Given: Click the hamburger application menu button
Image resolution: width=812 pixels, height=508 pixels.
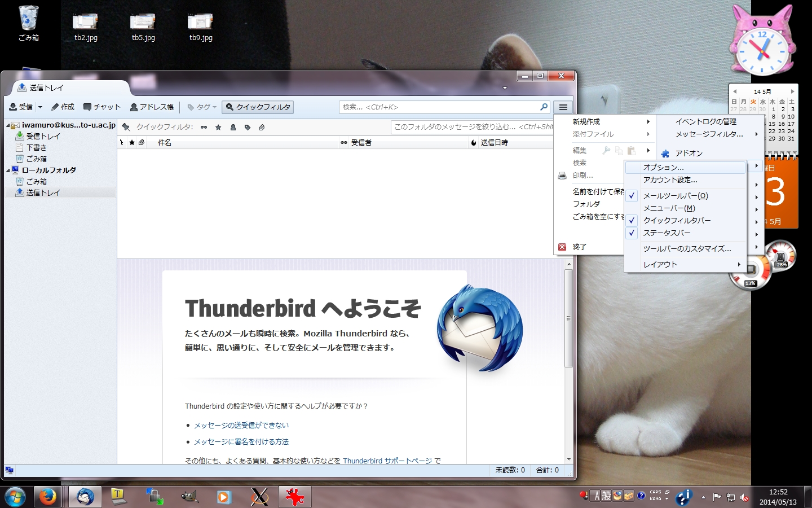Looking at the screenshot, I should [563, 107].
